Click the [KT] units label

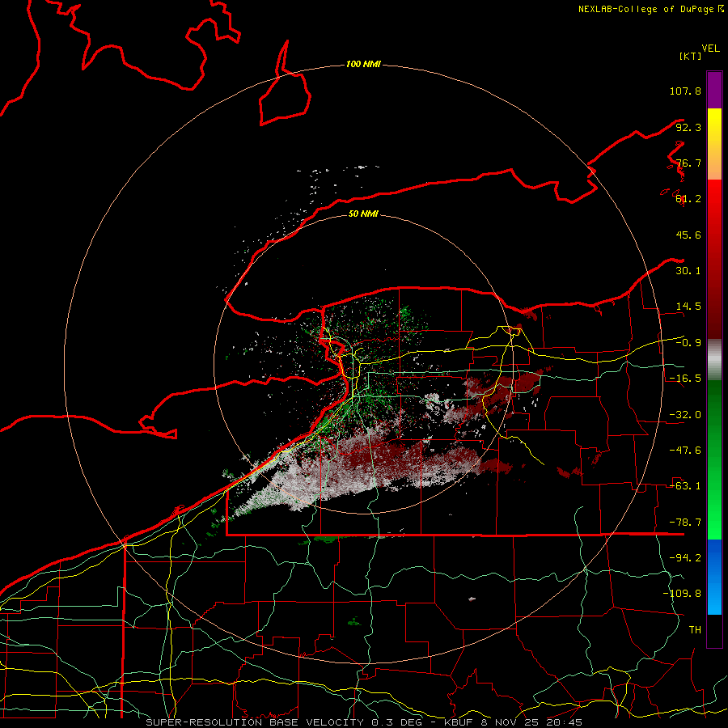tap(690, 56)
